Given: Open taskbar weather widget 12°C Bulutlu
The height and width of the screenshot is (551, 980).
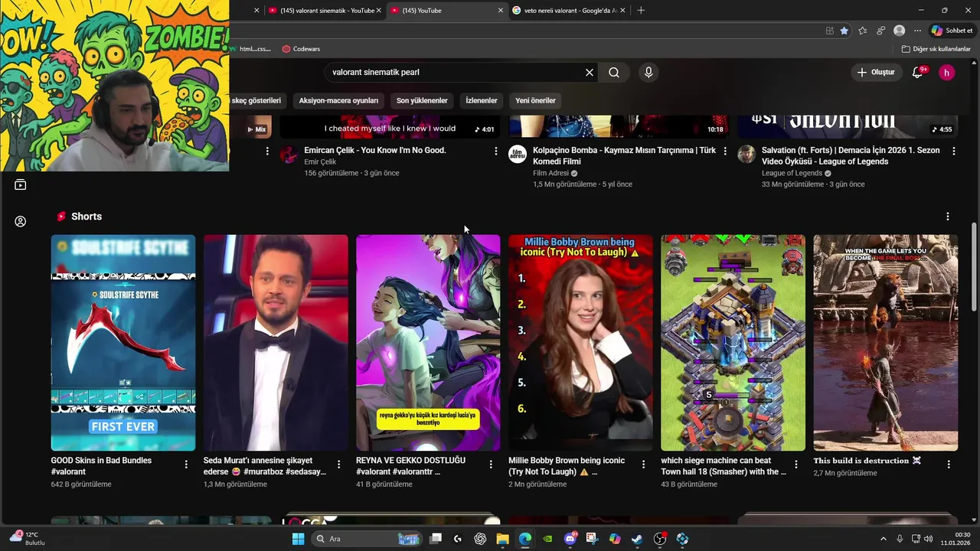Looking at the screenshot, I should click(x=28, y=539).
